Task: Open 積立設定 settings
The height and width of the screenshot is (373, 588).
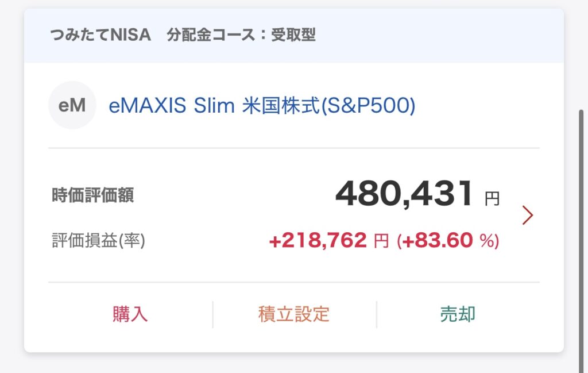Action: pos(294,314)
